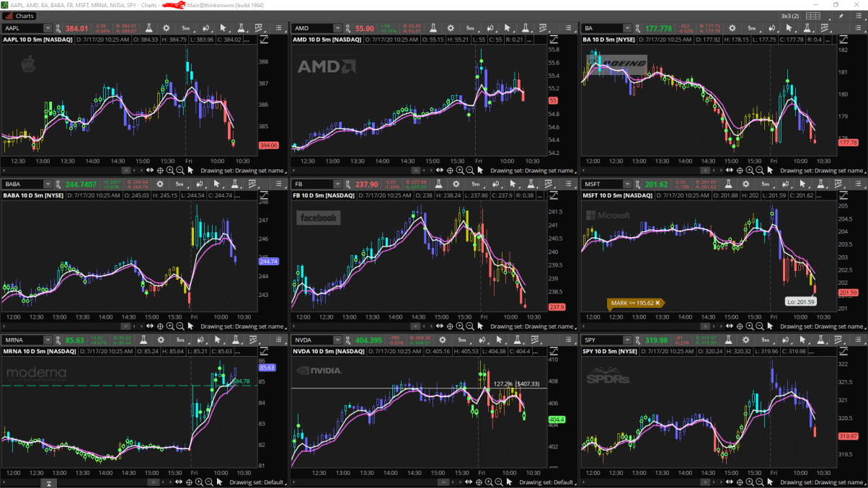This screenshot has width=868, height=488.
Task: Open the studies beaker icon on AAPL chart
Action: 150,27
